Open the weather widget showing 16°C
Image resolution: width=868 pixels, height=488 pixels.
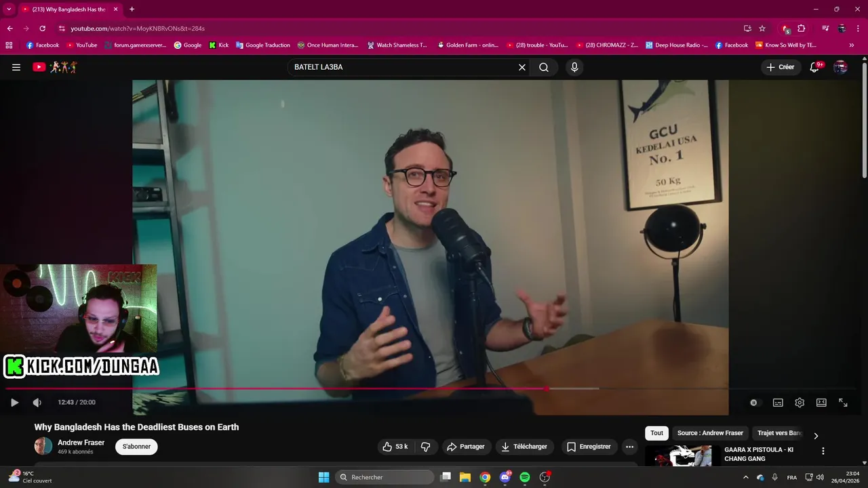pos(31,477)
